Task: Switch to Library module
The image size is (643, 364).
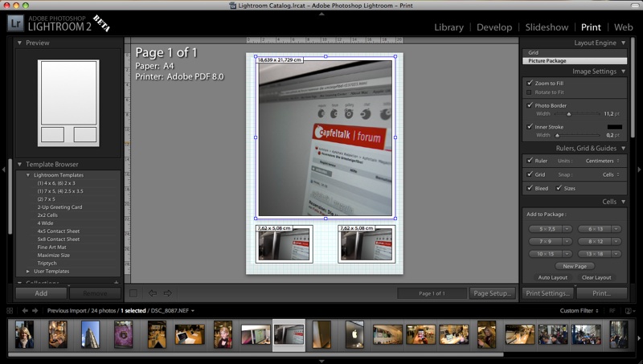Action: [x=448, y=27]
